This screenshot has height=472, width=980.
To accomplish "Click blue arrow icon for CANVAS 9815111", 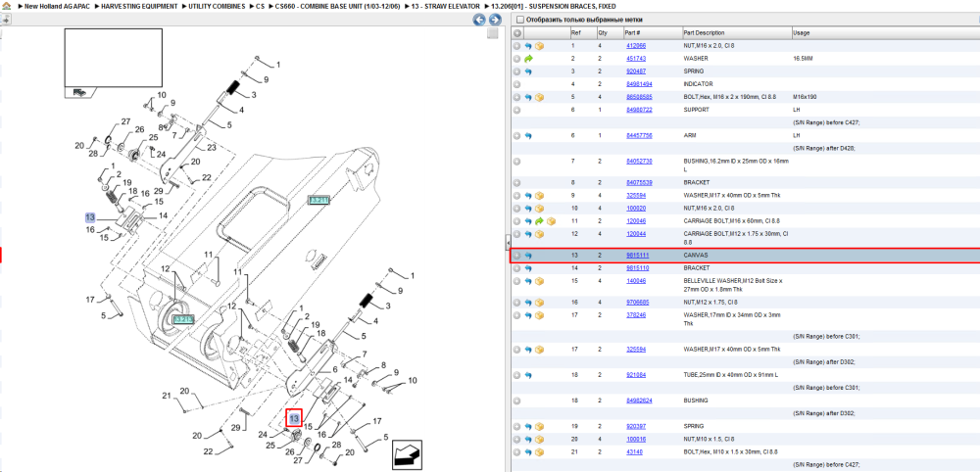I will click(x=528, y=256).
